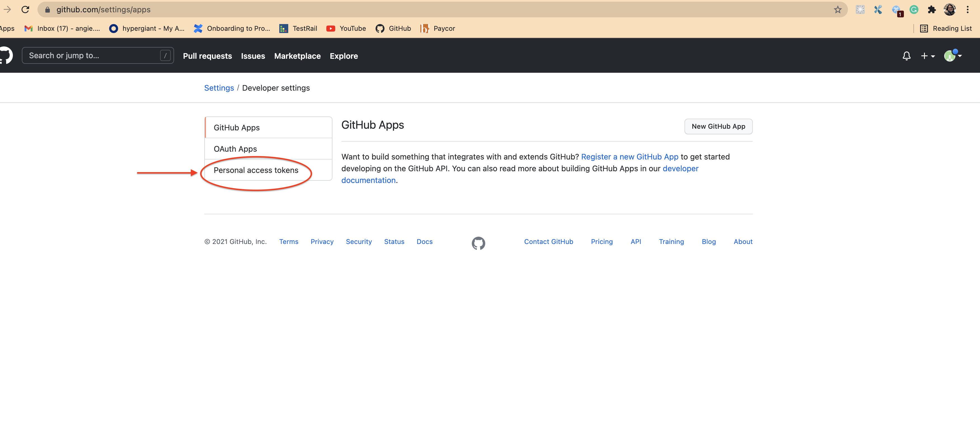Click the GitHub invertocat logo in the navbar
980x432 pixels.
(x=5, y=55)
